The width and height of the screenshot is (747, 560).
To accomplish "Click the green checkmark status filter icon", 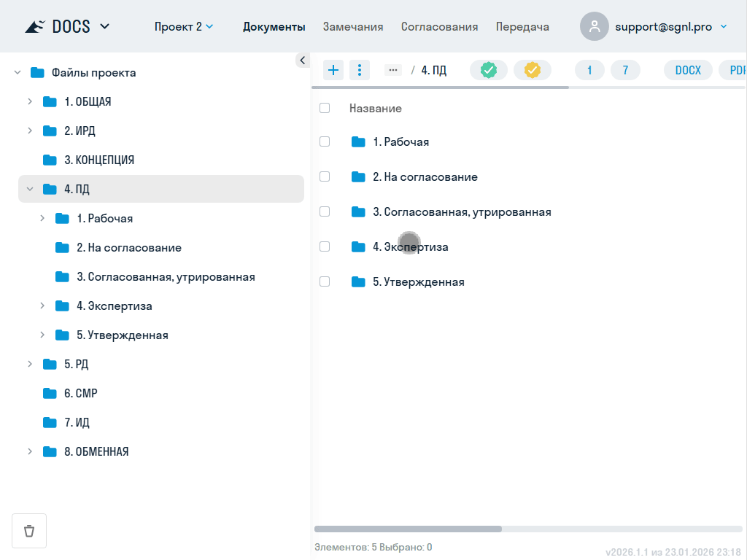I will pyautogui.click(x=489, y=69).
